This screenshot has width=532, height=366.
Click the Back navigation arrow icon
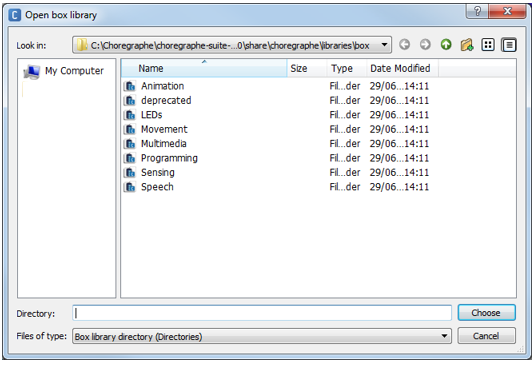404,44
